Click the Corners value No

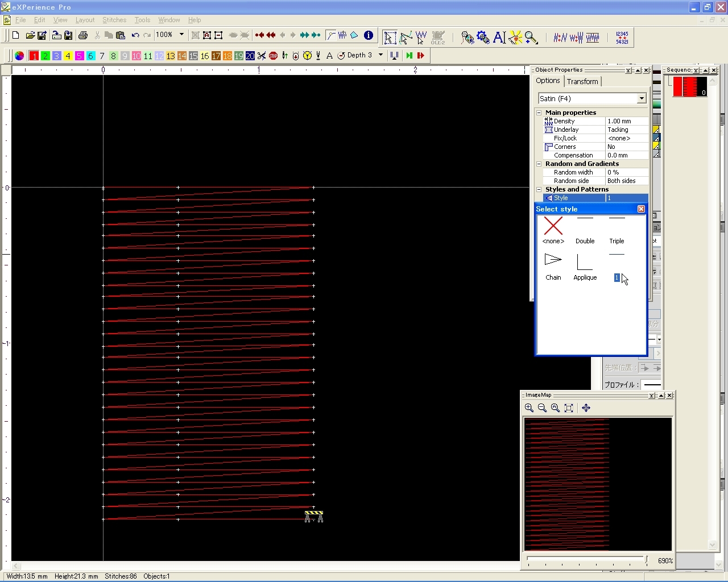627,147
